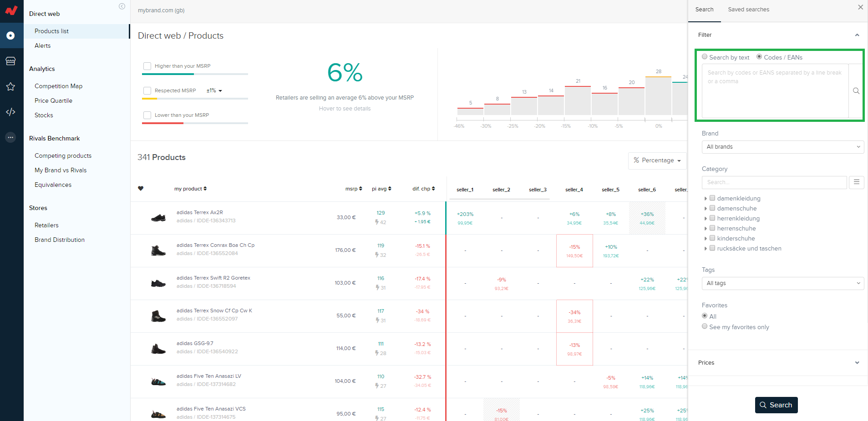The image size is (868, 421).
Task: Expand the damenschuhe category tree arrow
Action: click(706, 208)
